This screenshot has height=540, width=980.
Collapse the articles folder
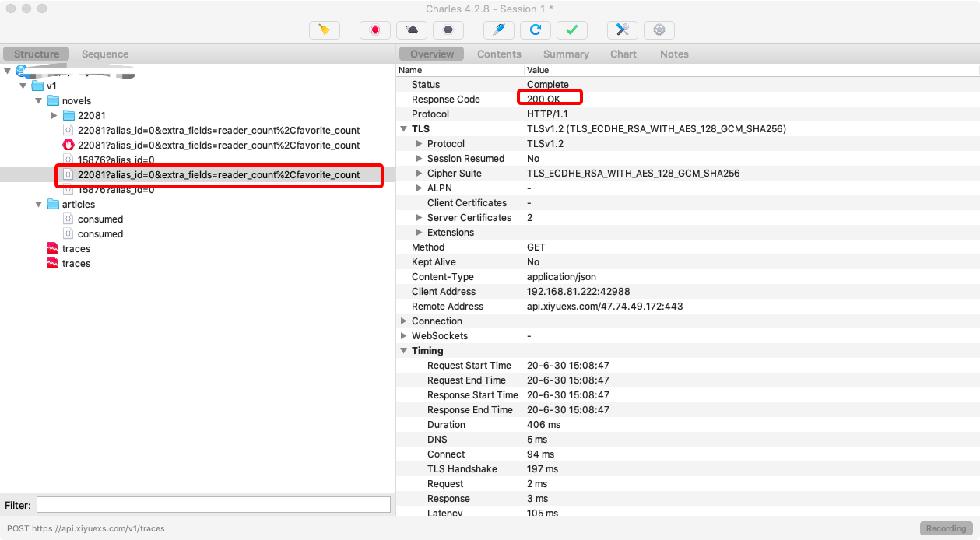(x=39, y=204)
